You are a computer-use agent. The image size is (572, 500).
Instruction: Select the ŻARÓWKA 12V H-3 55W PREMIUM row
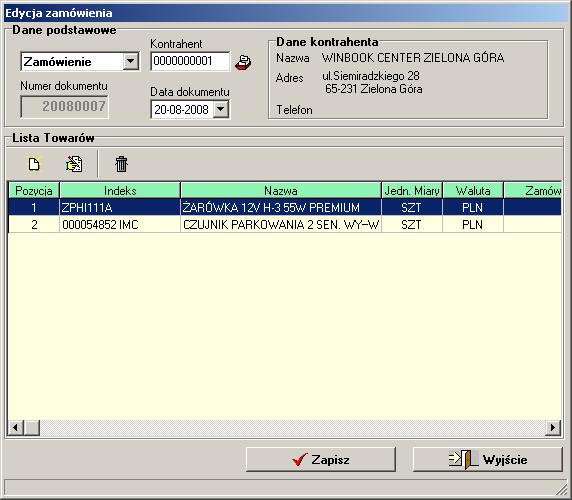point(285,207)
